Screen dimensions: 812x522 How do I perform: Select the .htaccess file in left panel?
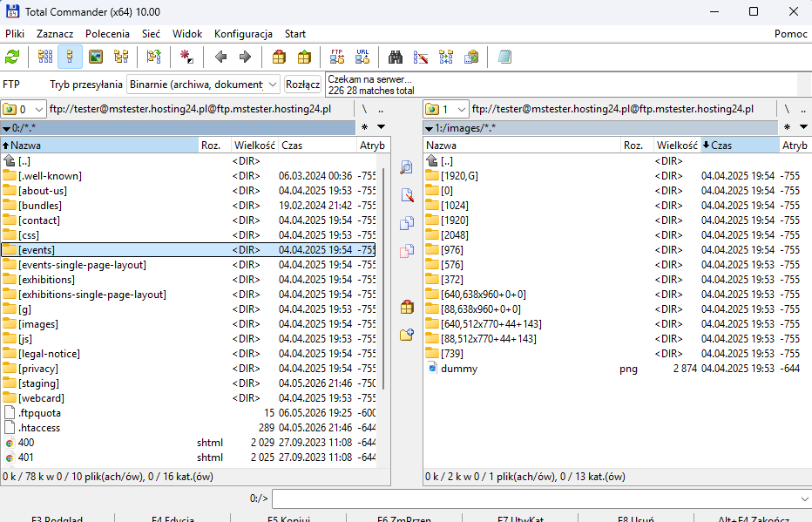pyautogui.click(x=188, y=428)
